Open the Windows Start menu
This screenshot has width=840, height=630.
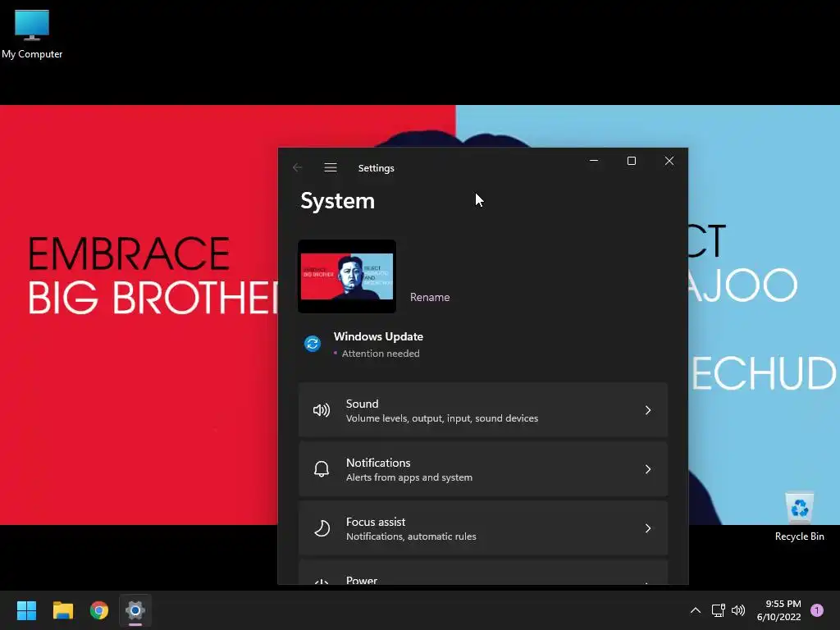click(26, 610)
